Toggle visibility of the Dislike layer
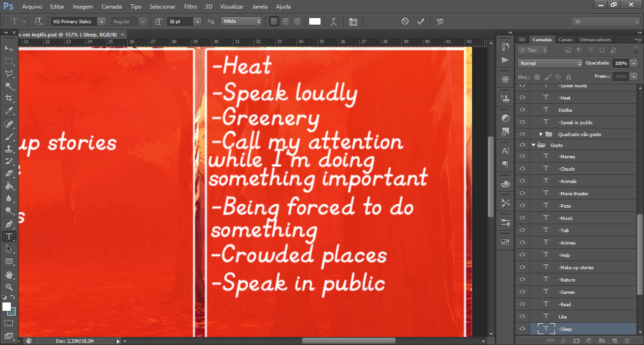This screenshot has width=644, height=345. point(522,110)
